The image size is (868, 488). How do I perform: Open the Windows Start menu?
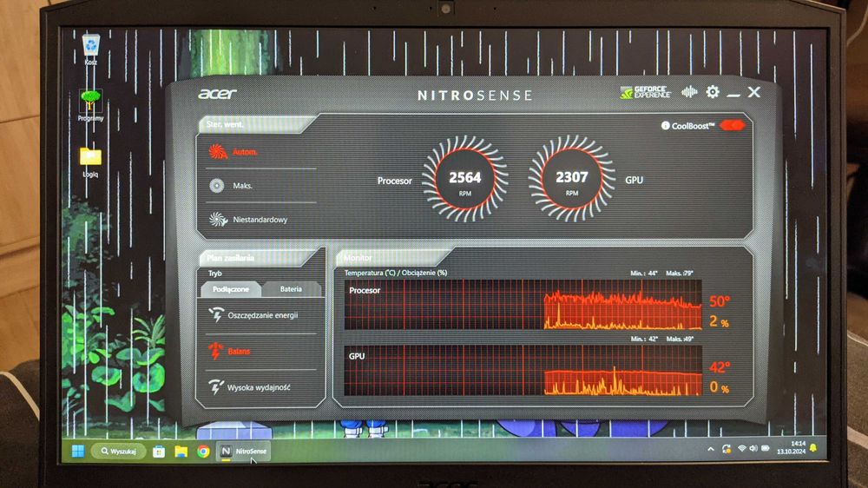[x=78, y=452]
